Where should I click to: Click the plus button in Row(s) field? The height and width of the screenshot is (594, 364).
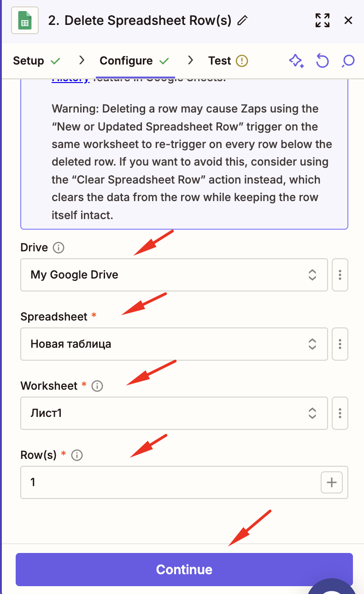click(x=332, y=482)
